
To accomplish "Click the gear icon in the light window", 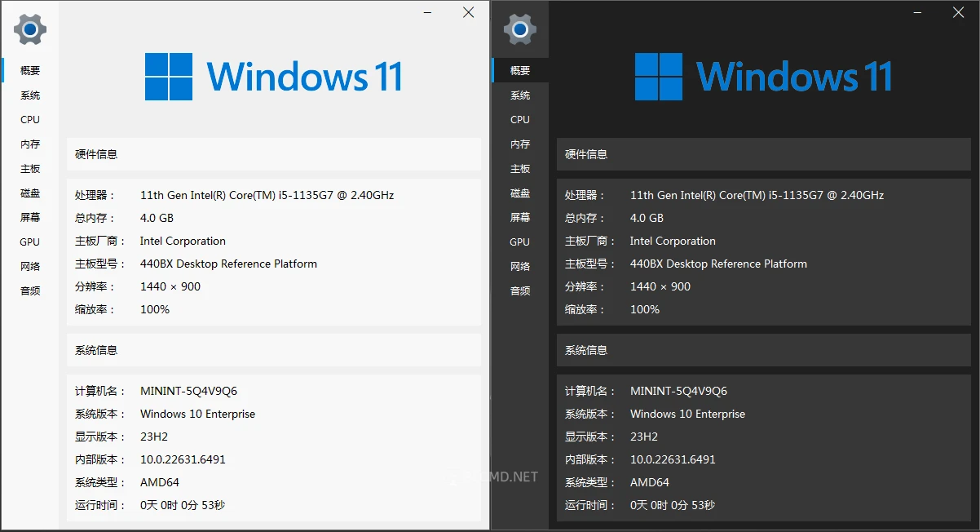I will pos(30,30).
